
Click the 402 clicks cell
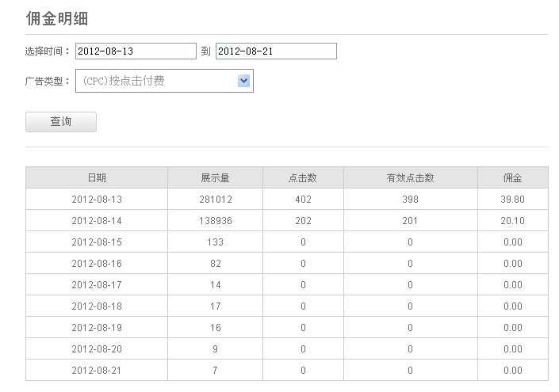click(303, 200)
